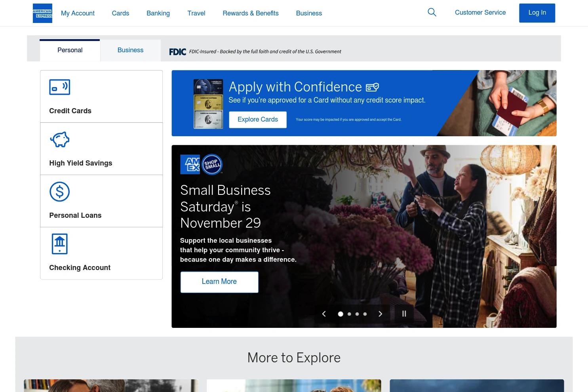Click the piggy bank savings icon
This screenshot has width=588, height=392.
(60, 139)
